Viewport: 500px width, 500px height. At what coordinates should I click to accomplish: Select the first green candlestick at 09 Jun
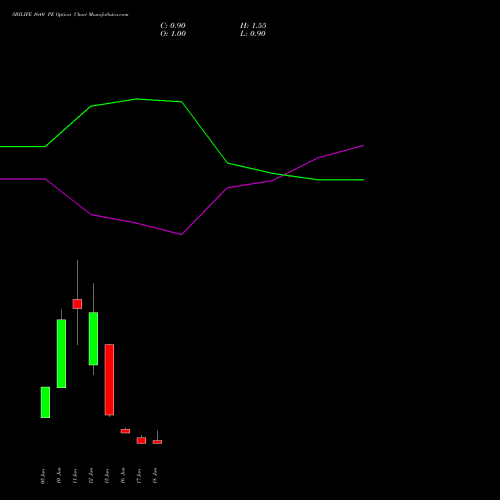click(45, 402)
